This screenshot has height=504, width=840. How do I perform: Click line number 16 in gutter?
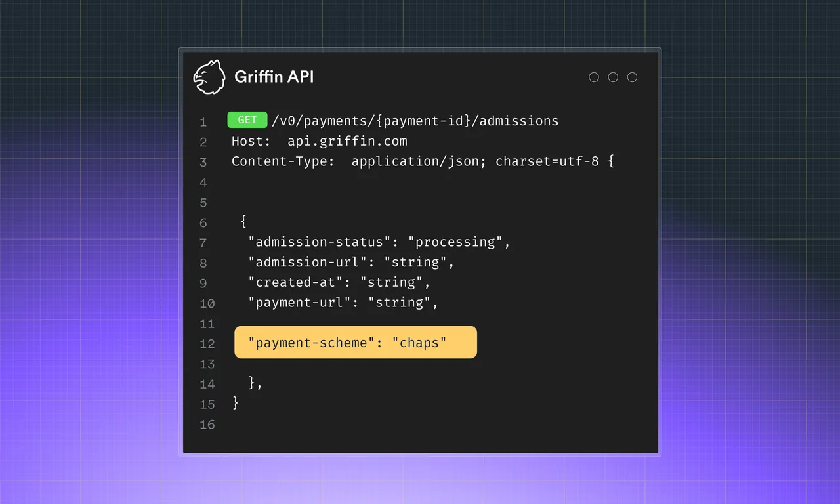click(207, 425)
